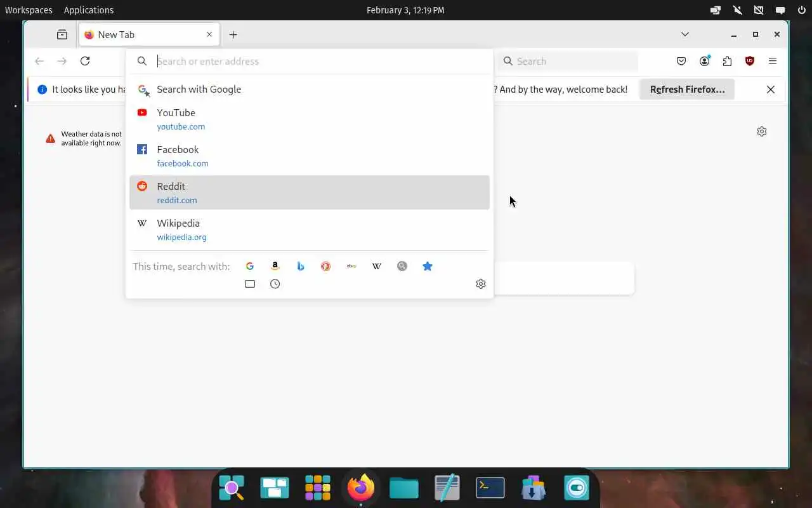
Task: Open the highlighted Reddit suggestion
Action: (x=310, y=192)
